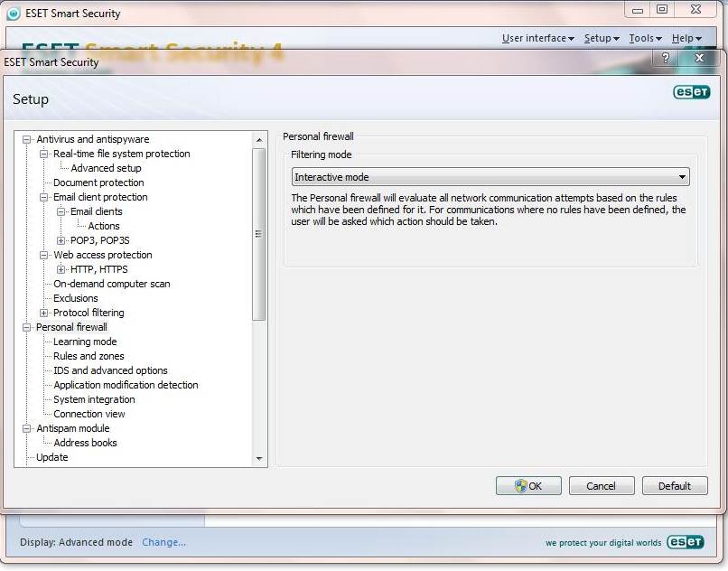Viewport: 728px width, 571px height.
Task: Select Web access protection tree item
Action: pos(103,255)
